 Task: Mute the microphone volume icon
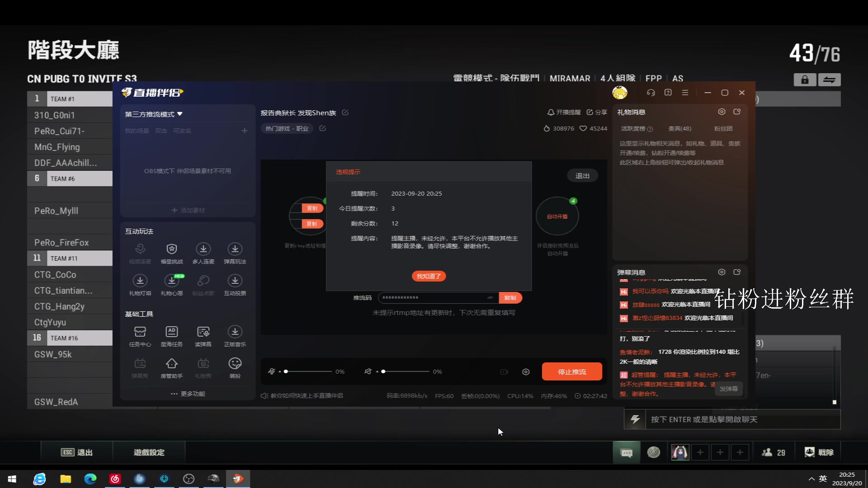(x=271, y=371)
